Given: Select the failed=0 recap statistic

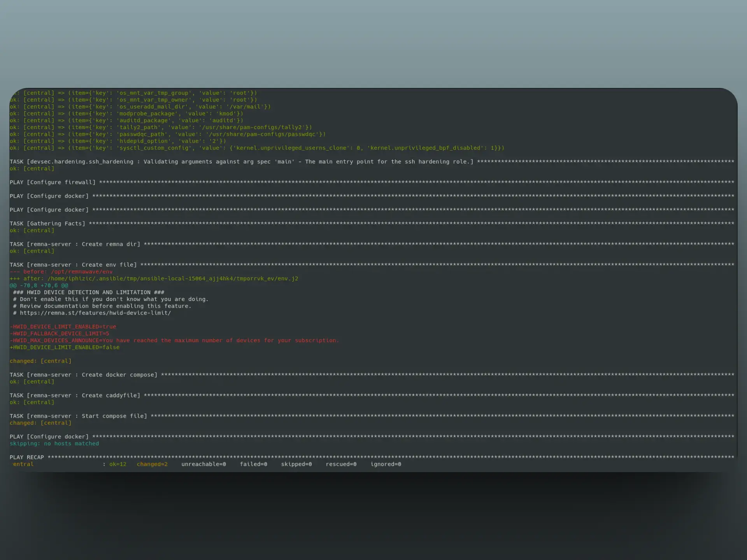Looking at the screenshot, I should point(254,464).
